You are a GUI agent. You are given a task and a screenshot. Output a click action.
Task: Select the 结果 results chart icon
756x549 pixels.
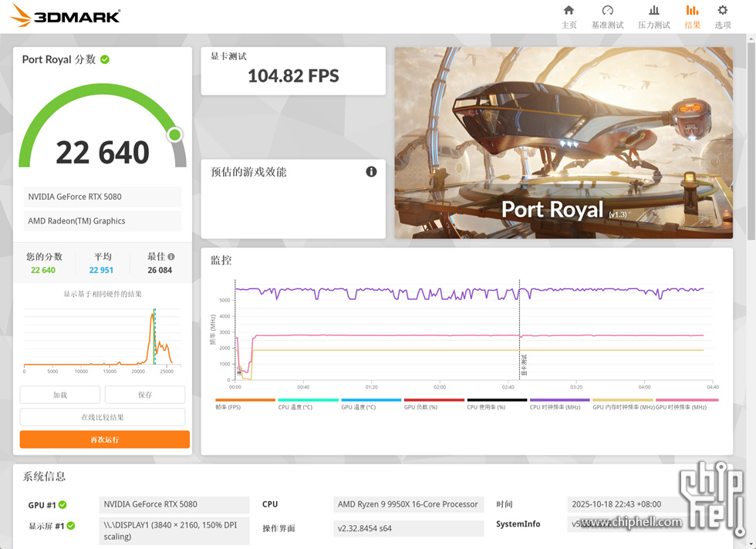pyautogui.click(x=692, y=11)
